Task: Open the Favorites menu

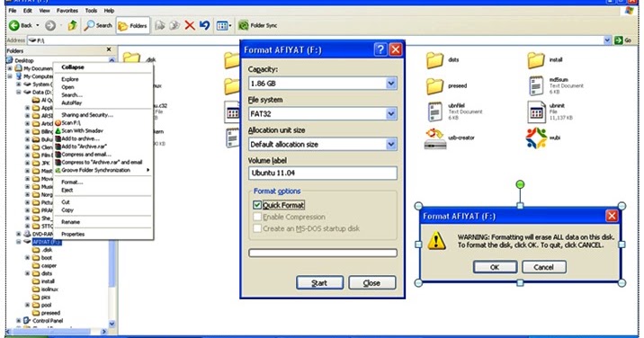Action: coord(67,11)
